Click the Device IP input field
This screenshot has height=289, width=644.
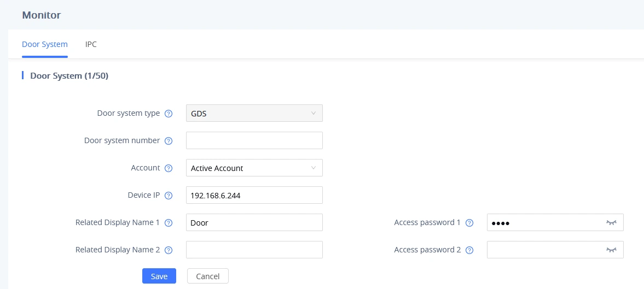[x=254, y=195]
